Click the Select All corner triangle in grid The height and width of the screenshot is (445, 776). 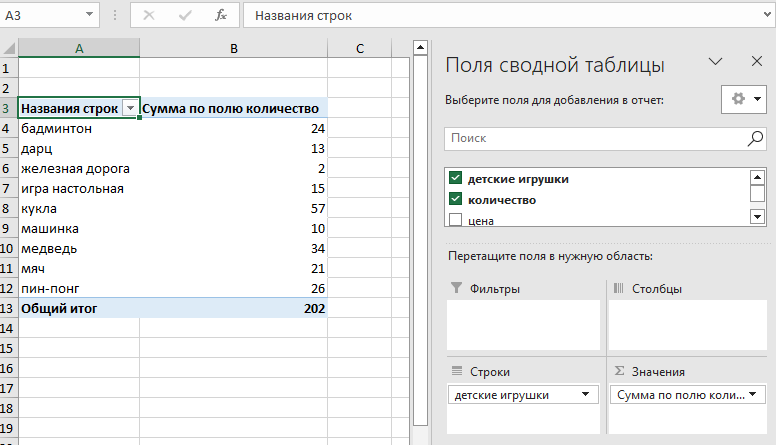click(9, 49)
